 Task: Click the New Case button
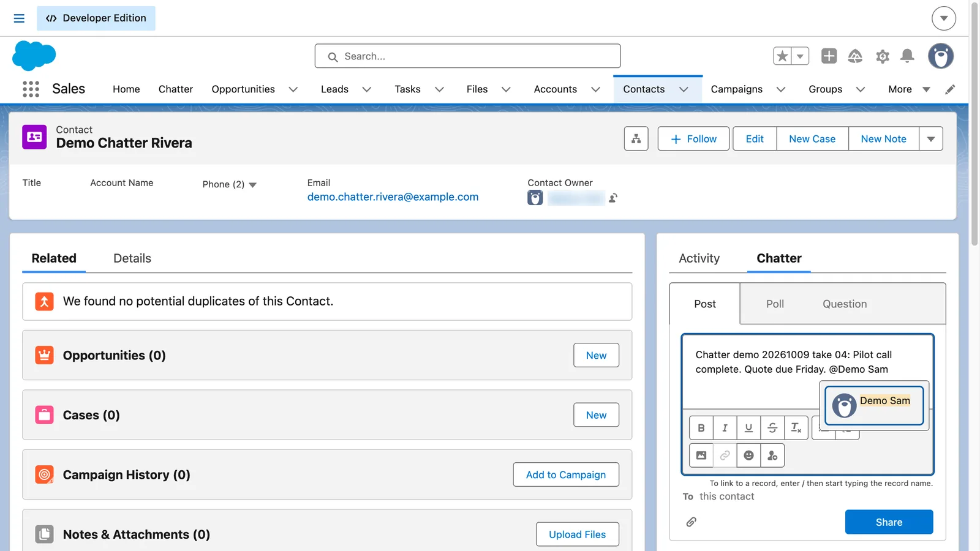tap(812, 139)
